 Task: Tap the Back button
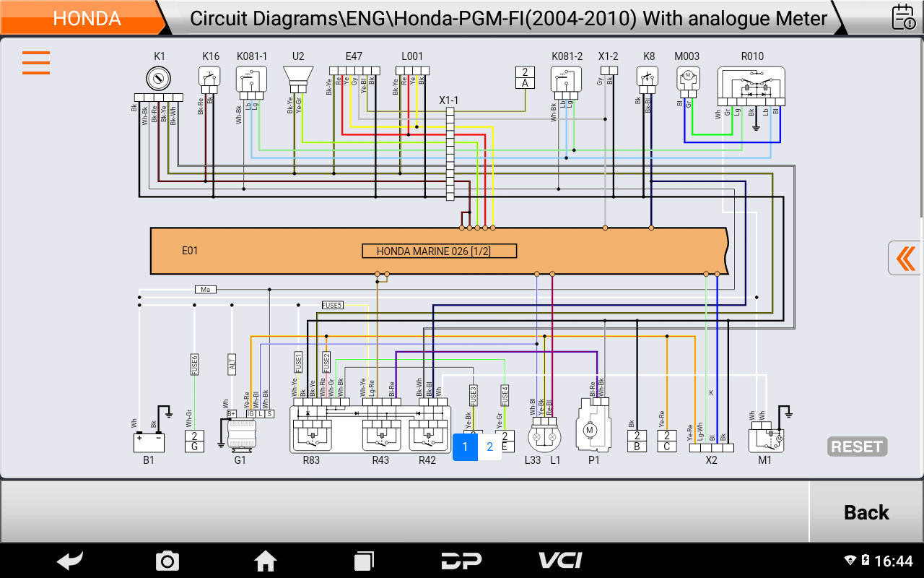coord(866,512)
